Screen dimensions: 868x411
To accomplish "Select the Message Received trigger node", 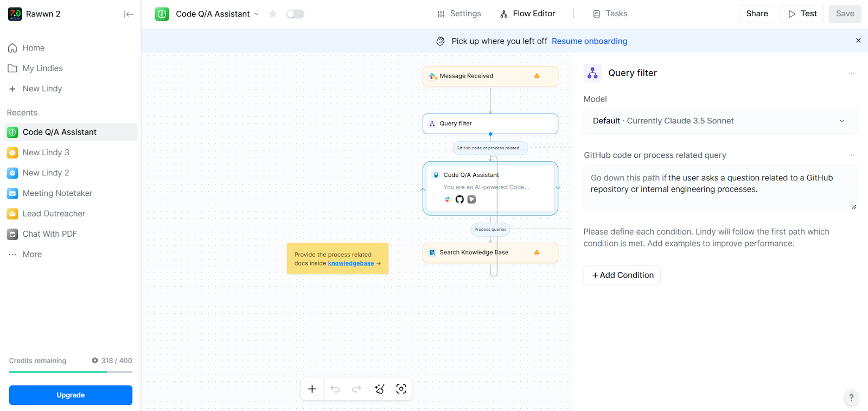I will click(490, 76).
